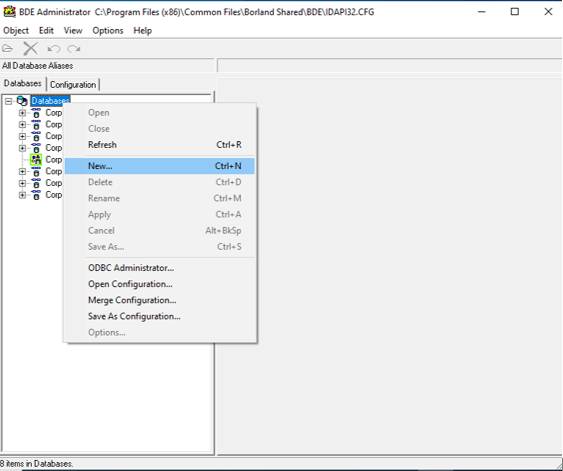Click the Undo arrow toolbar icon
This screenshot has height=471, width=563.
[x=54, y=48]
